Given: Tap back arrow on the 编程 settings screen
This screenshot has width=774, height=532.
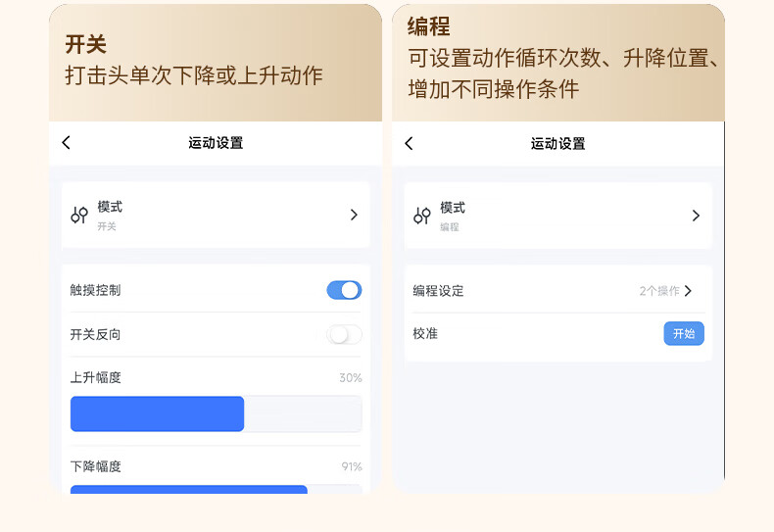Looking at the screenshot, I should click(x=409, y=144).
